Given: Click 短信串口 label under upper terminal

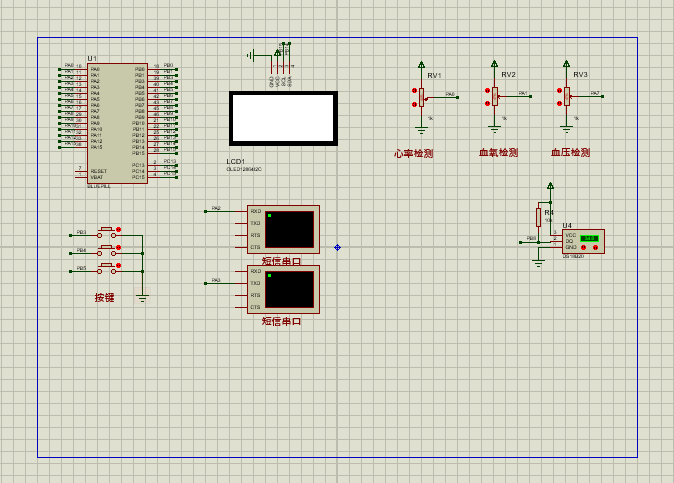Looking at the screenshot, I should tap(282, 261).
